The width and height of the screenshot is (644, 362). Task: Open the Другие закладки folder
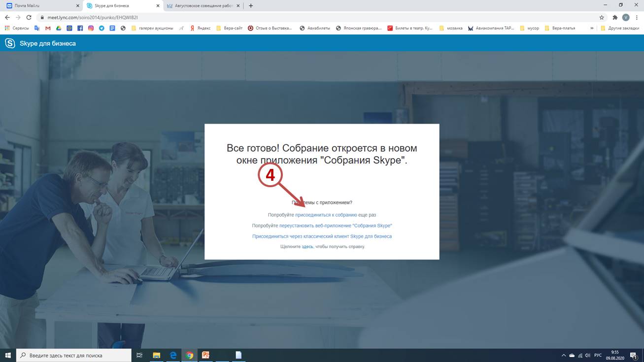[620, 28]
